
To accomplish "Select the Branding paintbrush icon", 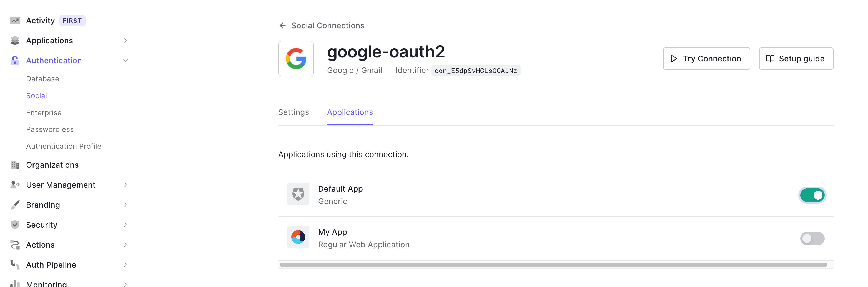I will coord(15,205).
